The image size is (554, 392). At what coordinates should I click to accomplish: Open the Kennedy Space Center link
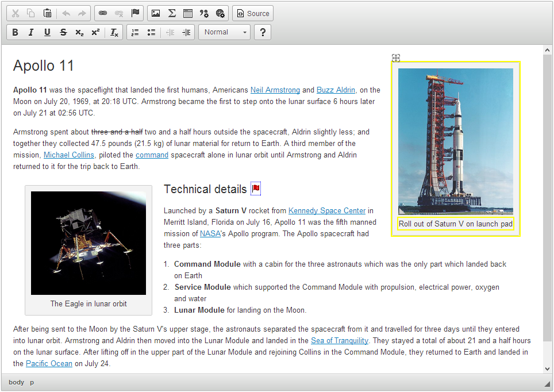coord(327,210)
